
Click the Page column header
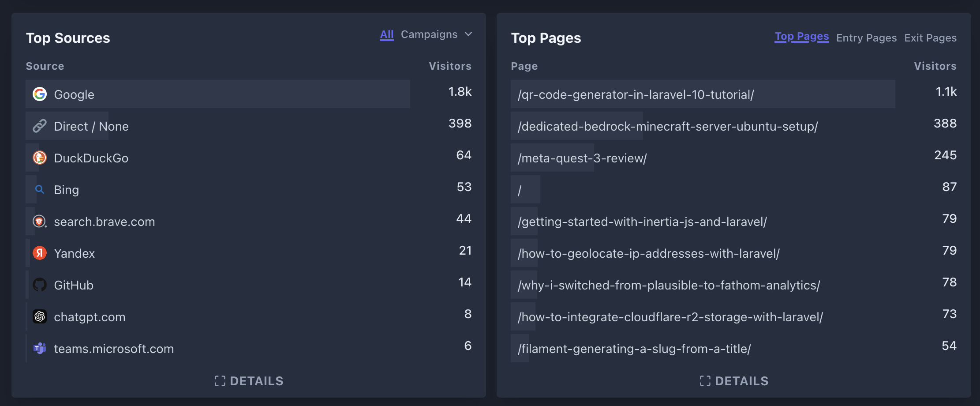(524, 66)
